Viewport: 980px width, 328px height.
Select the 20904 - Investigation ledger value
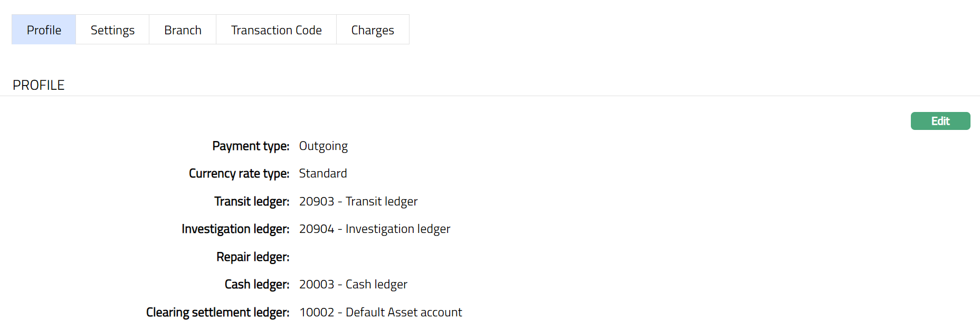[374, 229]
